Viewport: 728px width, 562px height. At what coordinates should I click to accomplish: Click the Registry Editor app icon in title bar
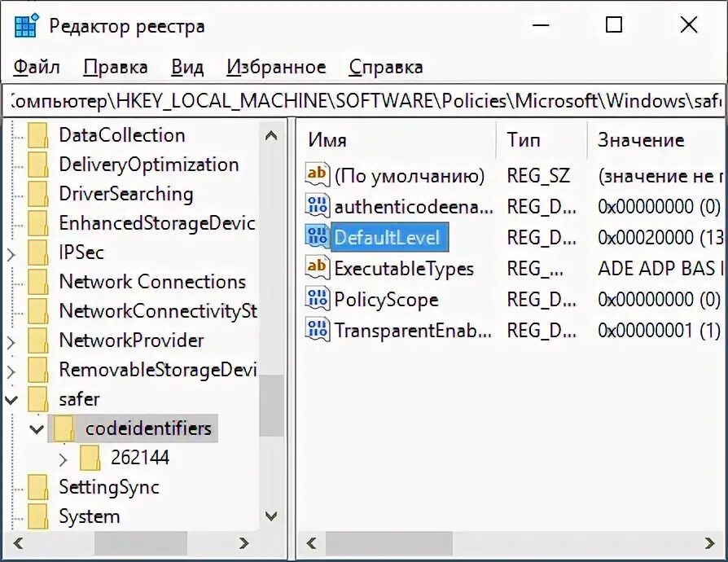click(x=26, y=25)
